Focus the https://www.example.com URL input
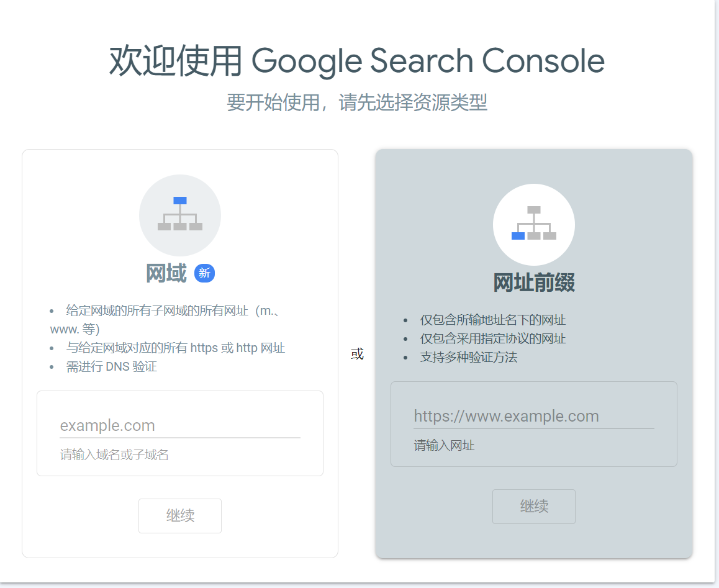This screenshot has width=719, height=588. [534, 417]
